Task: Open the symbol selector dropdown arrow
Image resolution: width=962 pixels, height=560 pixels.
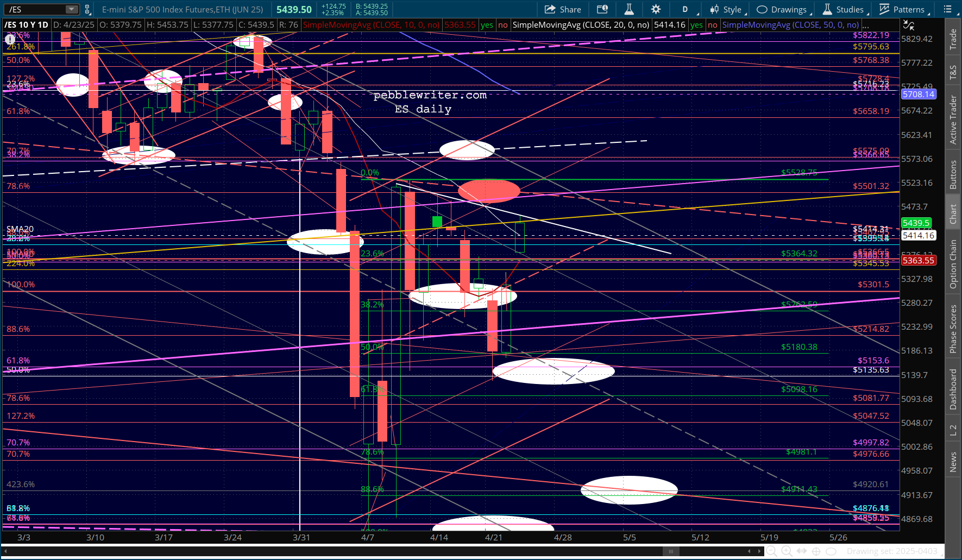Action: [72, 9]
